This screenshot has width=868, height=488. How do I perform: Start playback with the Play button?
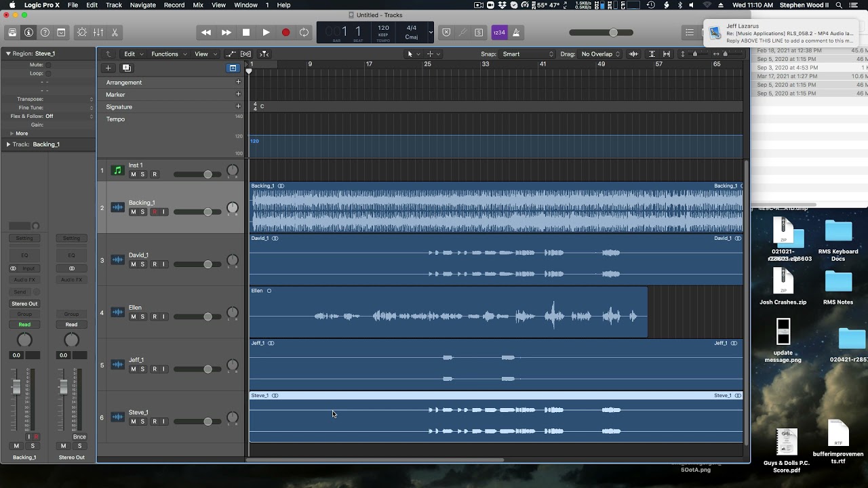pos(266,33)
